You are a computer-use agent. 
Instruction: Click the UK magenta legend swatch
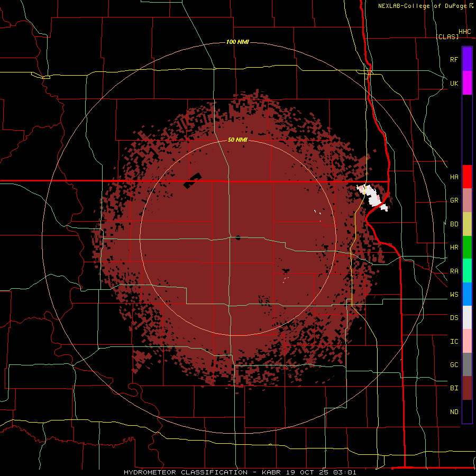(467, 83)
